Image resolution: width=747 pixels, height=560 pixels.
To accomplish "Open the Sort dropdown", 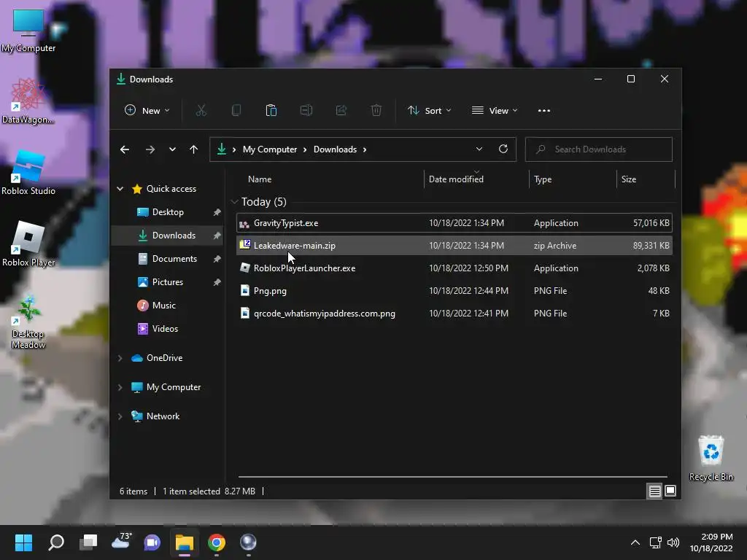I will pos(429,111).
